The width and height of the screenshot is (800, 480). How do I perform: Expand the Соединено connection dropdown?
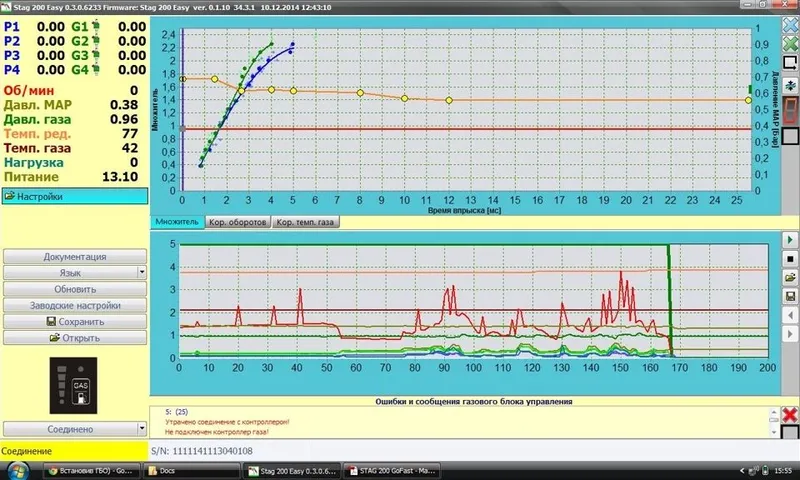click(x=75, y=430)
